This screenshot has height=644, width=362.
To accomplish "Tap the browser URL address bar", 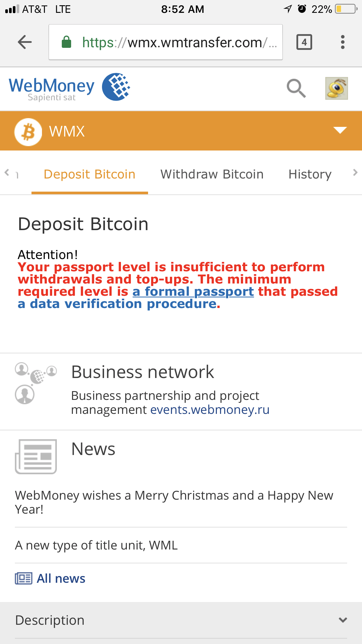I will point(166,42).
